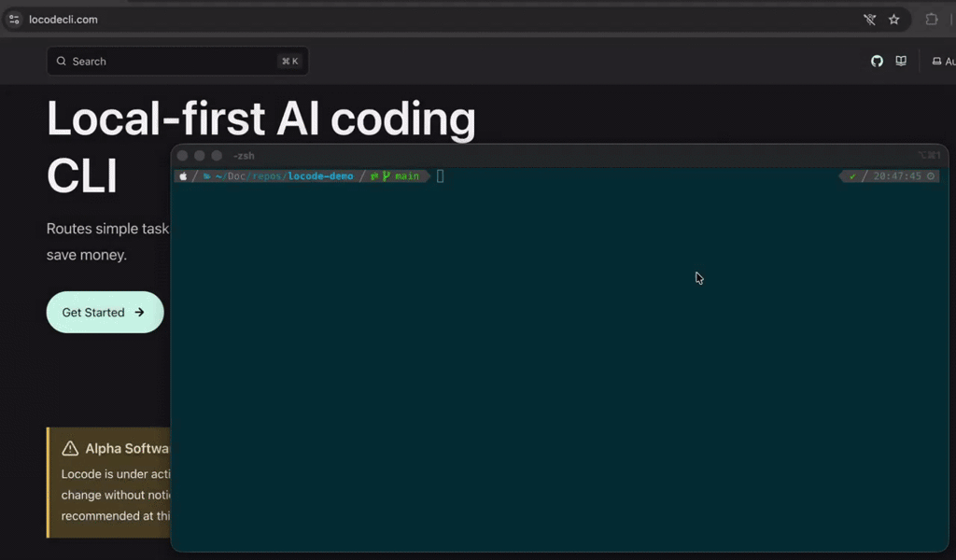The height and width of the screenshot is (560, 956).
Task: Select the -zsh terminal title tab
Action: [x=243, y=155]
